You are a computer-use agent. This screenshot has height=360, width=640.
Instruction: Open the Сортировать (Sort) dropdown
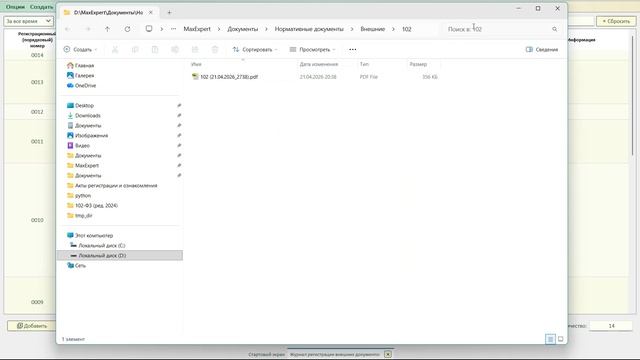coord(255,49)
